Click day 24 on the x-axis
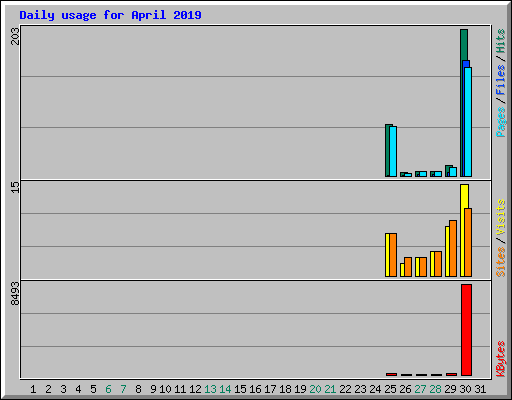 375,389
